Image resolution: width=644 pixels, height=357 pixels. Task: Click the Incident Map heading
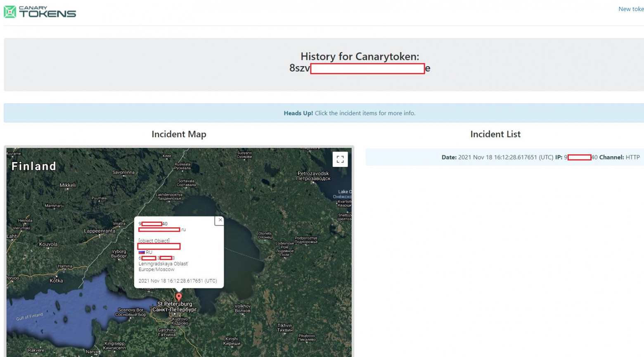pos(179,134)
